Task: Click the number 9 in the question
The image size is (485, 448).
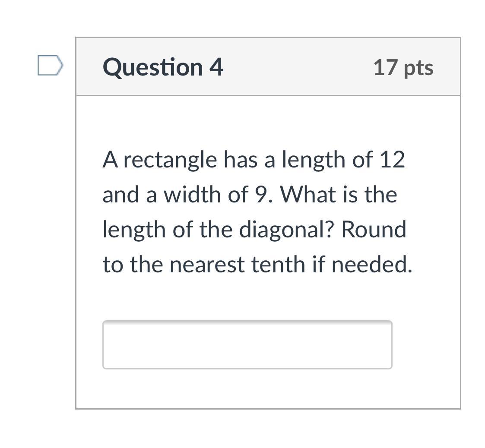Action: (x=258, y=195)
